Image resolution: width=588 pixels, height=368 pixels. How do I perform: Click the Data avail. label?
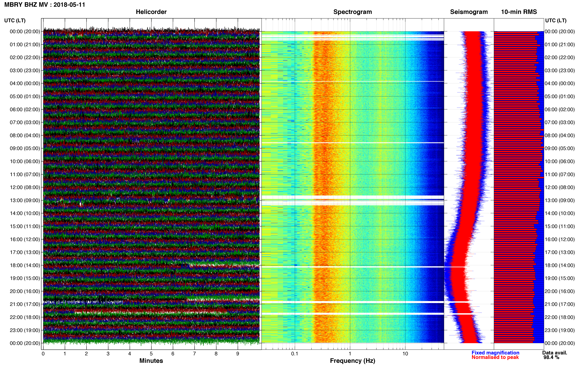555,353
